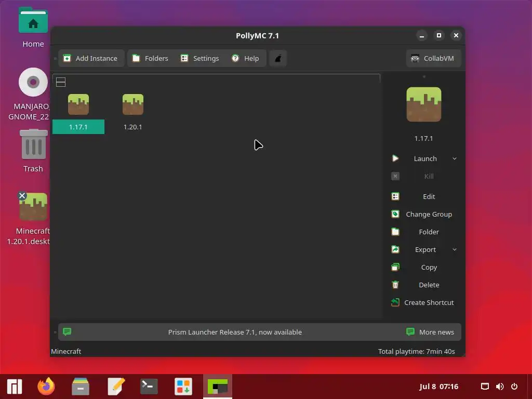Click Export in the sidebar
The height and width of the screenshot is (399, 532).
tap(425, 249)
